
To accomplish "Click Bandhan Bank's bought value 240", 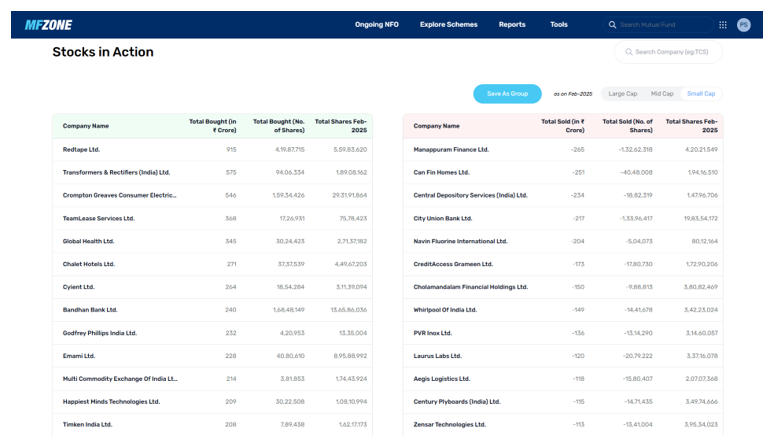I will [230, 310].
